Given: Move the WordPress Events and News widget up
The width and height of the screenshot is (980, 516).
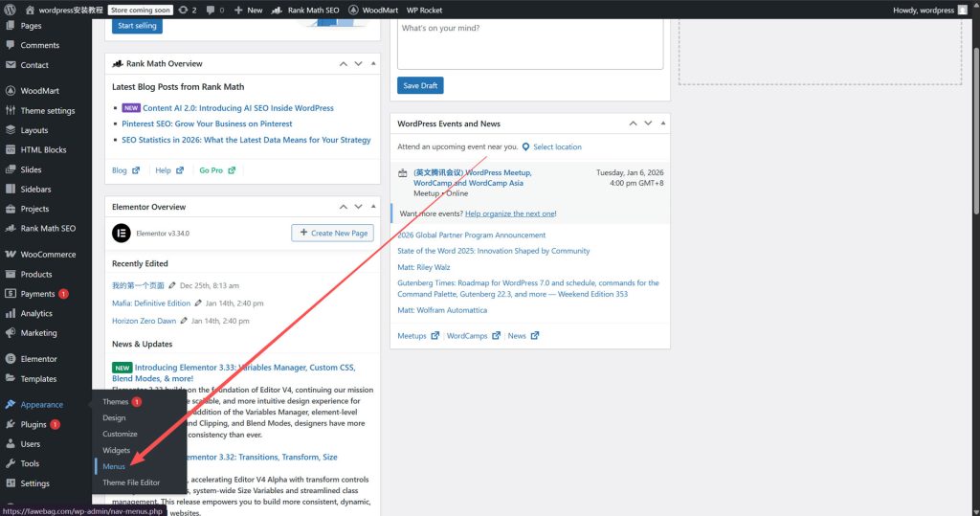Looking at the screenshot, I should pyautogui.click(x=632, y=123).
